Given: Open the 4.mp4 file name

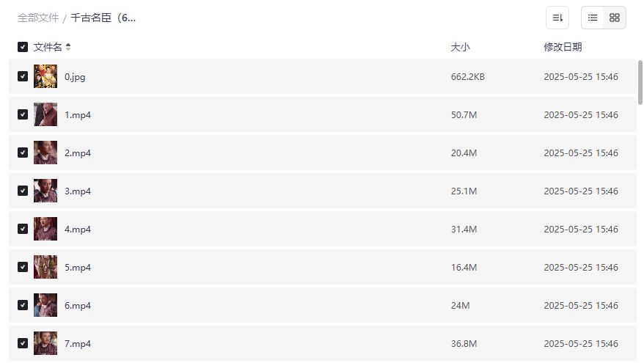Looking at the screenshot, I should coord(78,229).
